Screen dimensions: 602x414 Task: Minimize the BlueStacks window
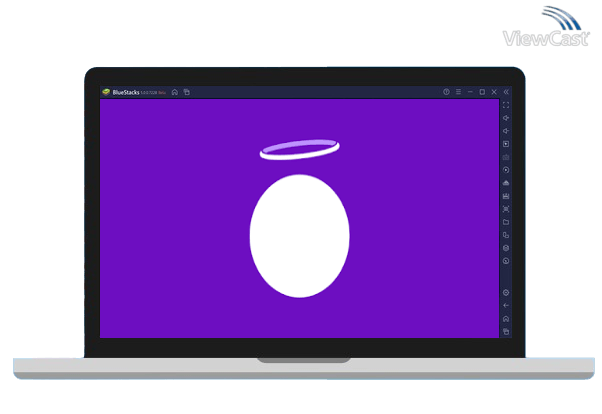point(470,92)
